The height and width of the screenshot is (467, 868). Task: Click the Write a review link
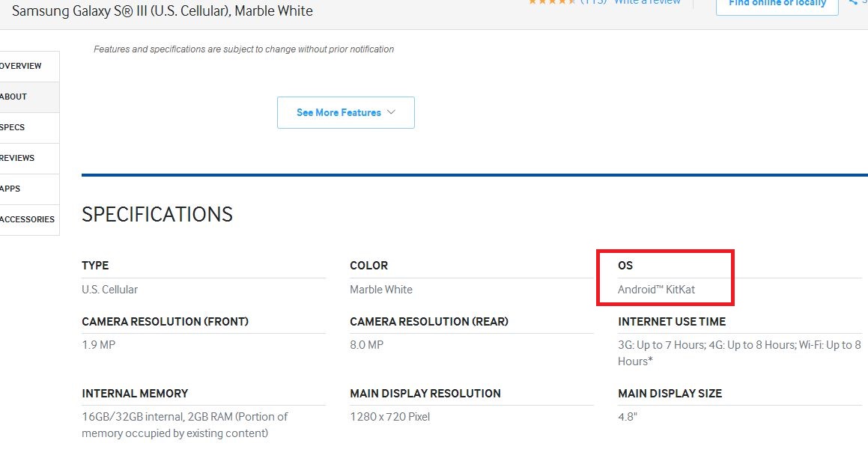tap(647, 2)
